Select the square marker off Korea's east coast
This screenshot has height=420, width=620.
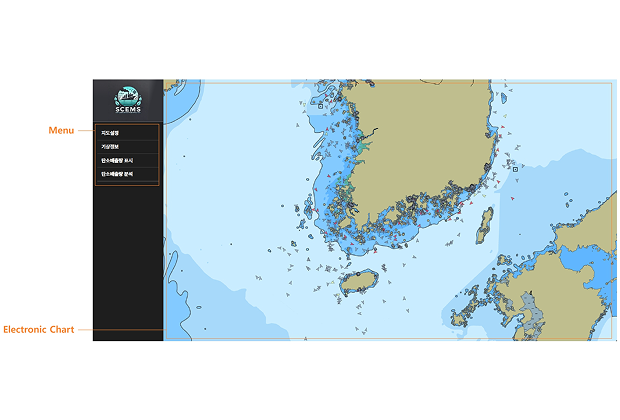515,169
